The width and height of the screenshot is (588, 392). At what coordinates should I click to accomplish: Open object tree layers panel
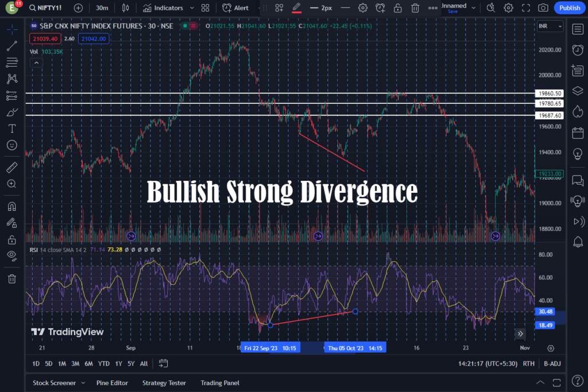[578, 91]
